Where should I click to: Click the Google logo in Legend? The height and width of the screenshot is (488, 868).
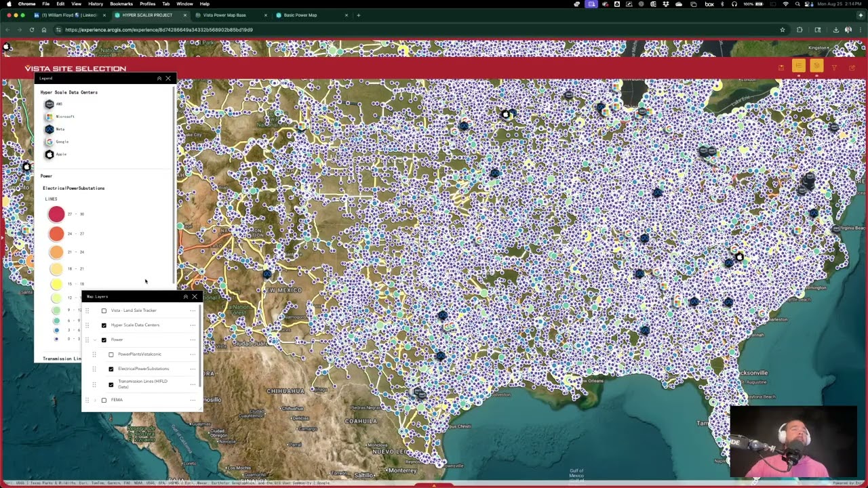pyautogui.click(x=50, y=142)
